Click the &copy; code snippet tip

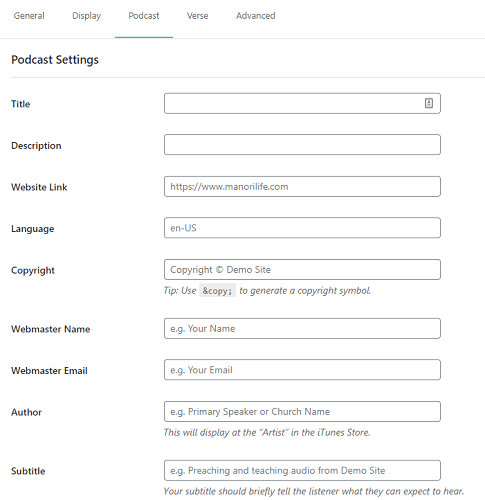click(x=217, y=290)
